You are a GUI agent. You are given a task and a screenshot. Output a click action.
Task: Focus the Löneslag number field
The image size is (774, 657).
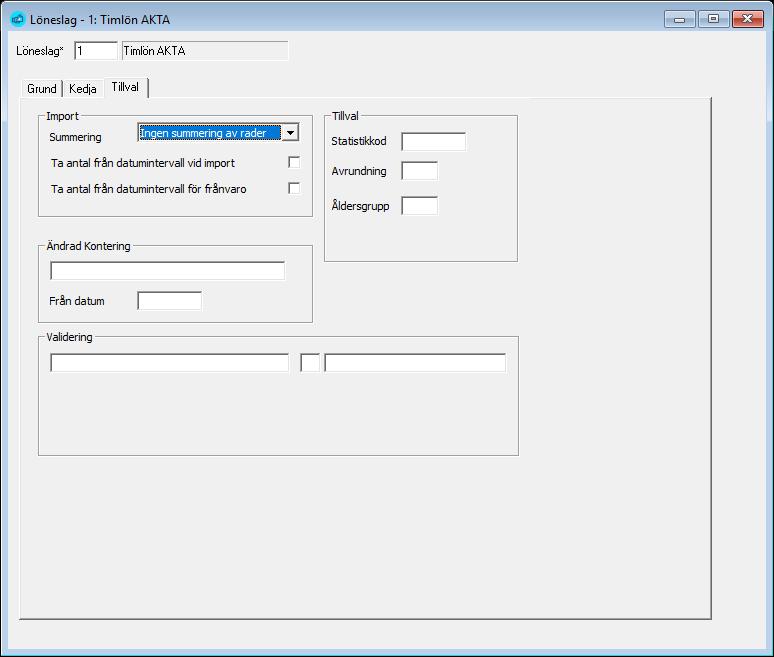pos(96,51)
